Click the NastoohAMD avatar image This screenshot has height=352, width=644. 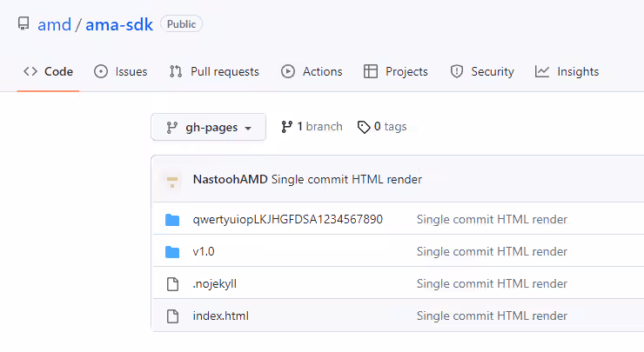172,180
